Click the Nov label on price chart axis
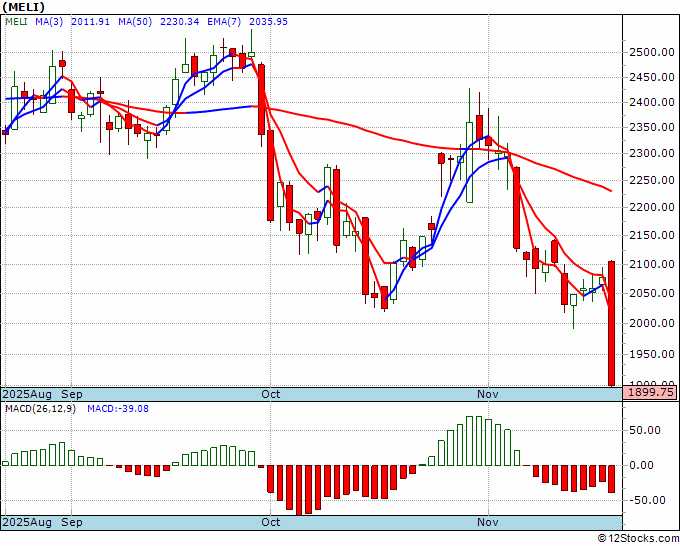The width and height of the screenshot is (680, 546). (x=488, y=394)
